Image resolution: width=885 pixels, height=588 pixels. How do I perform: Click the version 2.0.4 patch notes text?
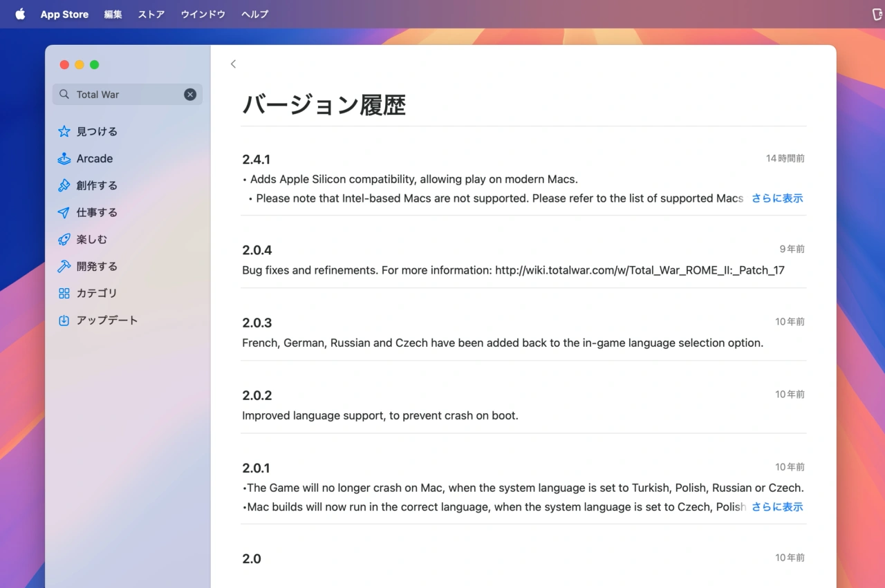tap(513, 270)
